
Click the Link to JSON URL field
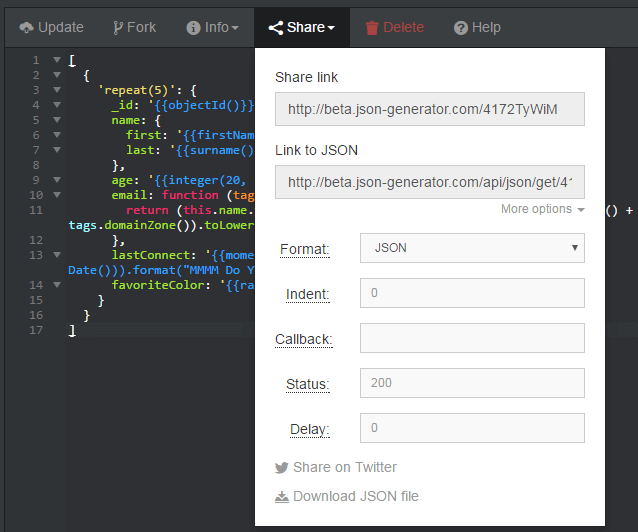tap(430, 182)
